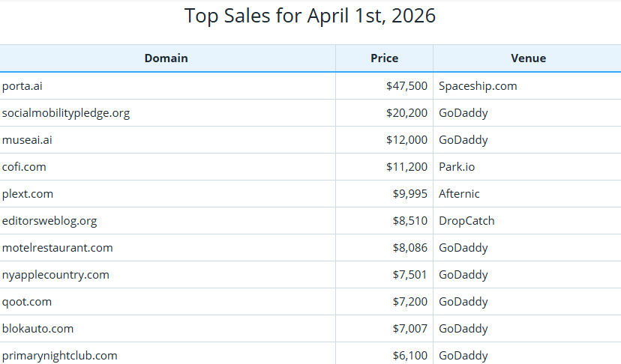The height and width of the screenshot is (364, 621).
Task: Select the motelrestaurant.com domain cell
Action: [x=167, y=247]
